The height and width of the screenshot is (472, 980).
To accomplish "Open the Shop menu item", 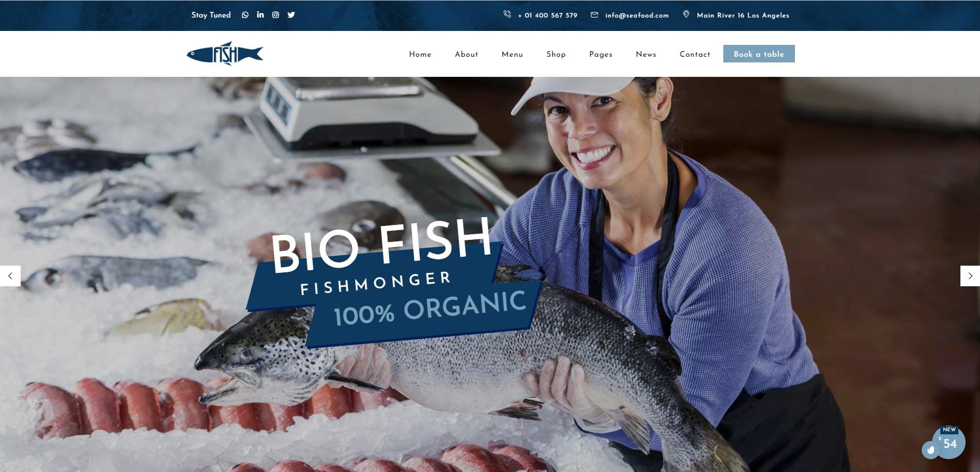I will (x=556, y=54).
